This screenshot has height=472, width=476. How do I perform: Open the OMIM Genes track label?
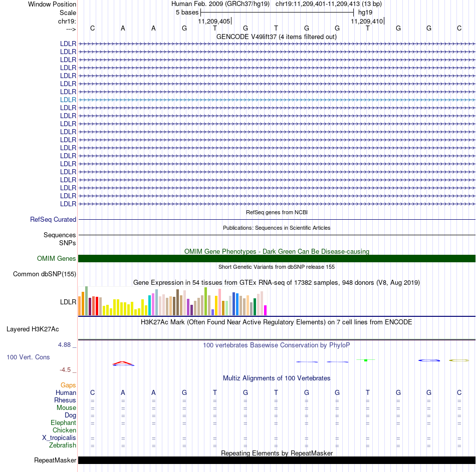(57, 258)
